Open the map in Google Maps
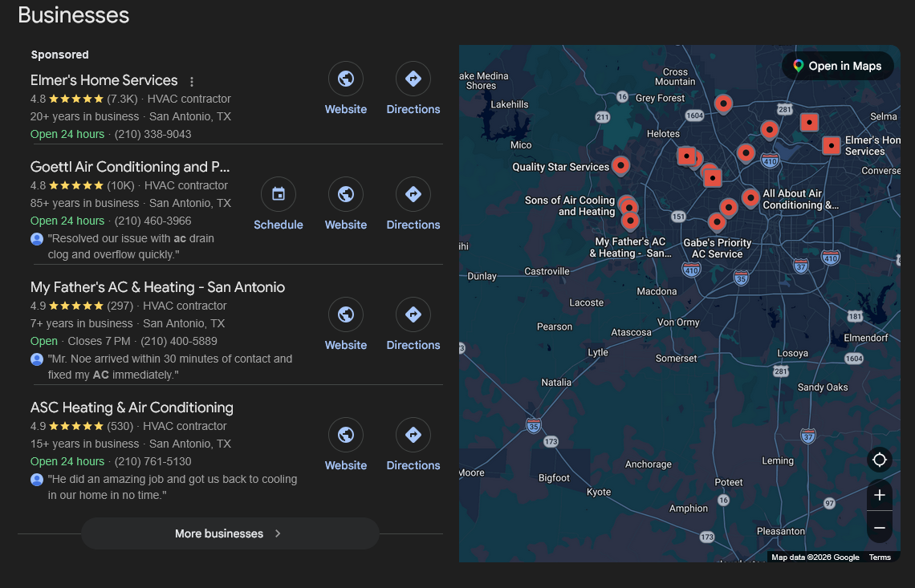This screenshot has width=915, height=588. (x=837, y=66)
